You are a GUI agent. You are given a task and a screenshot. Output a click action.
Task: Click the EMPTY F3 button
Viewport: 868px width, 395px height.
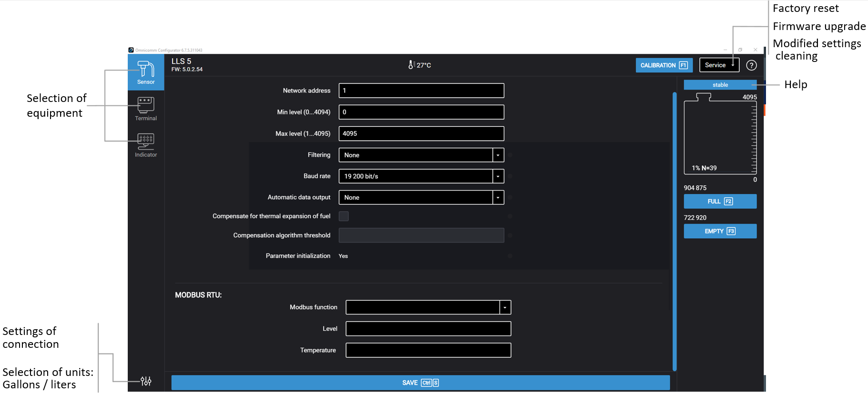720,231
